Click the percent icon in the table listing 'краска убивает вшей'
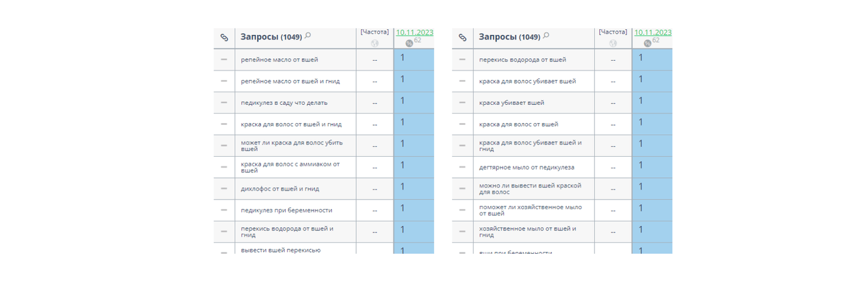This screenshot has height=303, width=868. pos(647,43)
